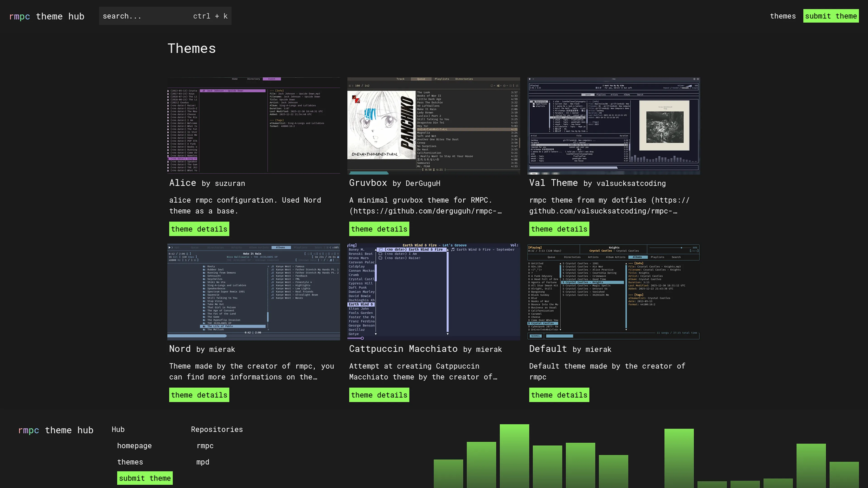Click the Repositories footer heading
Screen dimensions: 868x488
(x=217, y=429)
